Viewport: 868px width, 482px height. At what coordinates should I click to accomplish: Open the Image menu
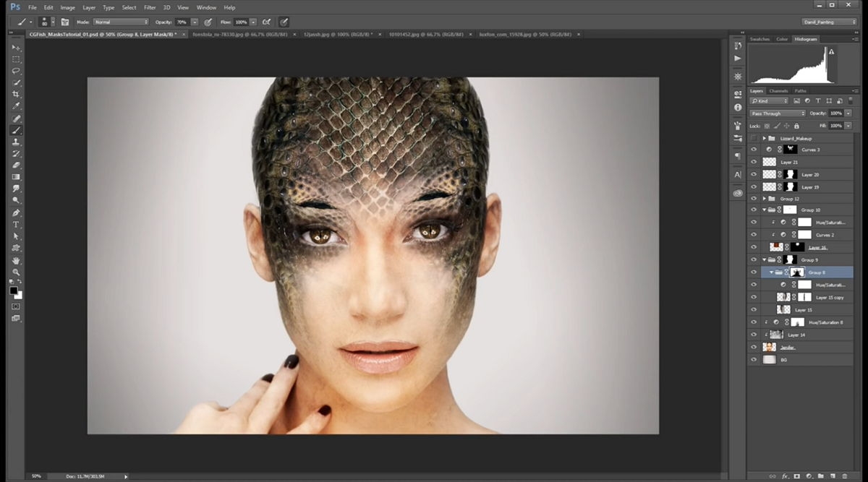[x=67, y=7]
